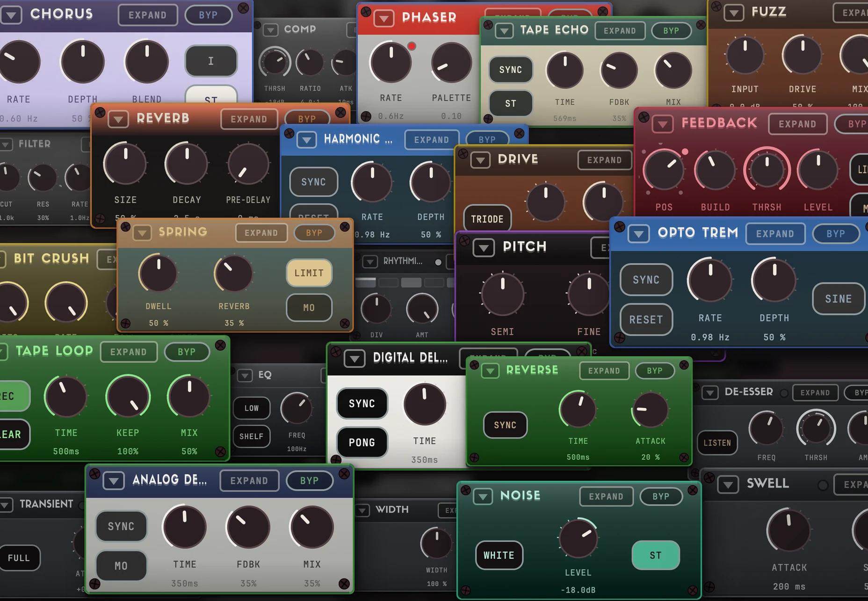Bypass the Reverse effect

pos(655,371)
